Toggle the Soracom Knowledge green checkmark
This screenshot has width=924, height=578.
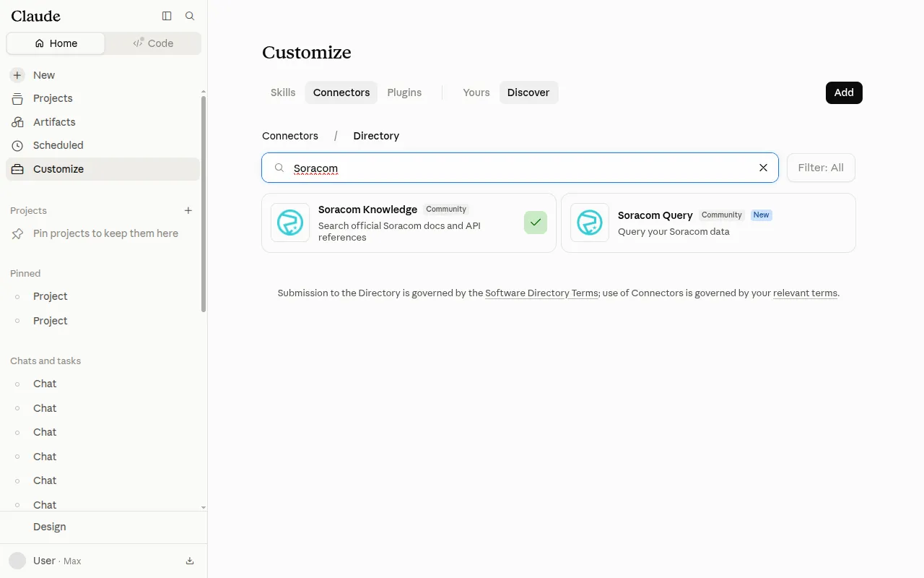(536, 223)
